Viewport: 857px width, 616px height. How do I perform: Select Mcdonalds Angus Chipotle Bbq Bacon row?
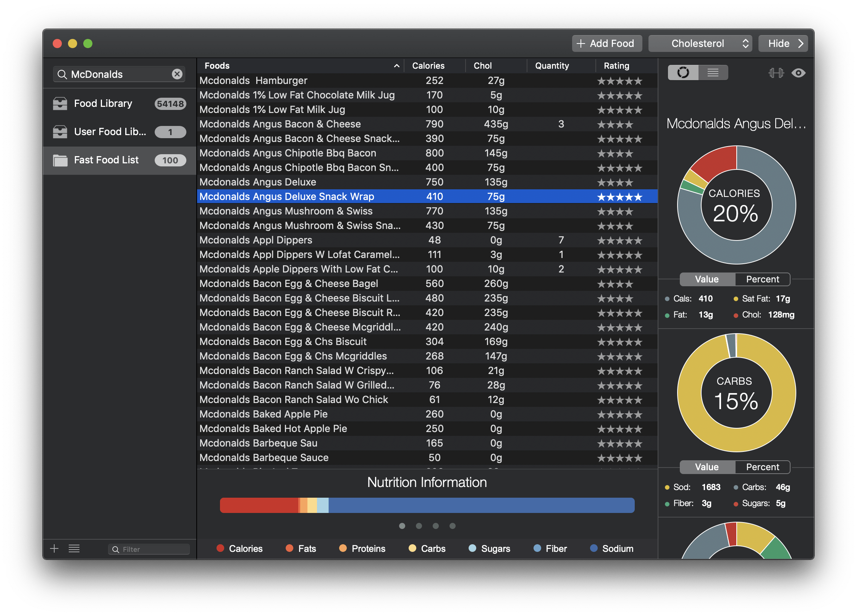[427, 153]
